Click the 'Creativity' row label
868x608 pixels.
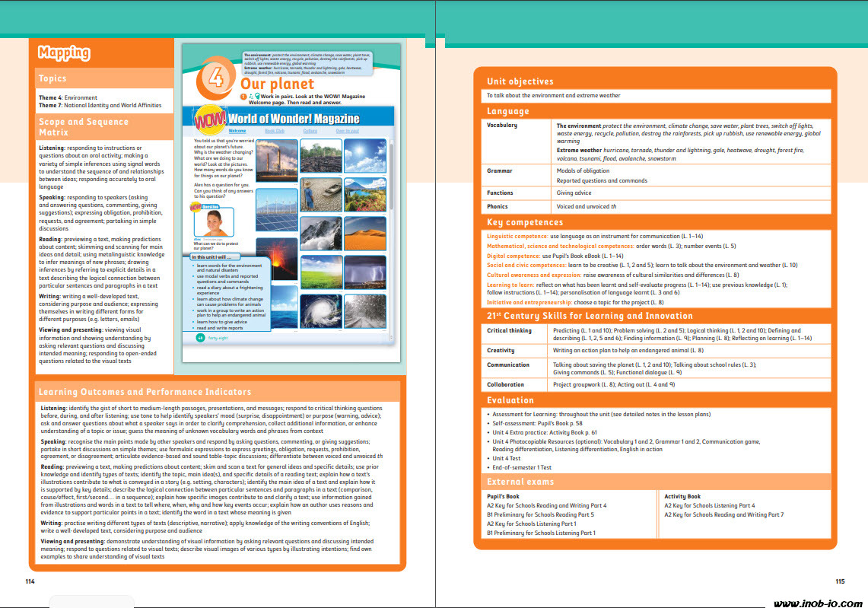[x=501, y=351]
